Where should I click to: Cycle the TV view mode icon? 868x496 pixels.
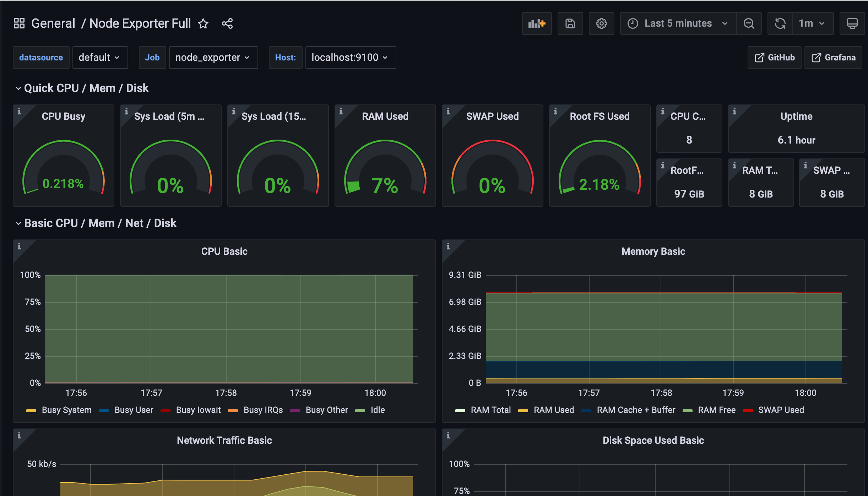coord(852,23)
